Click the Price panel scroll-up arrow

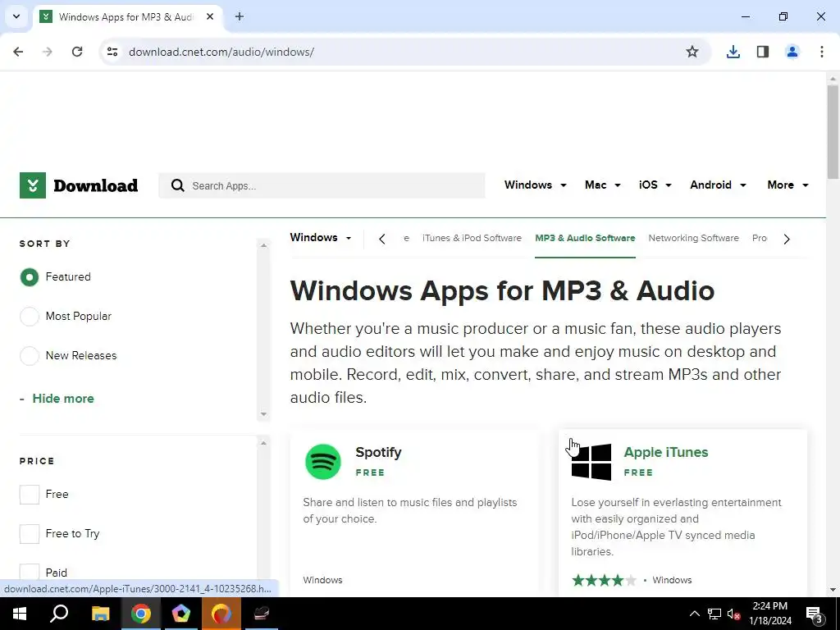pos(263,443)
